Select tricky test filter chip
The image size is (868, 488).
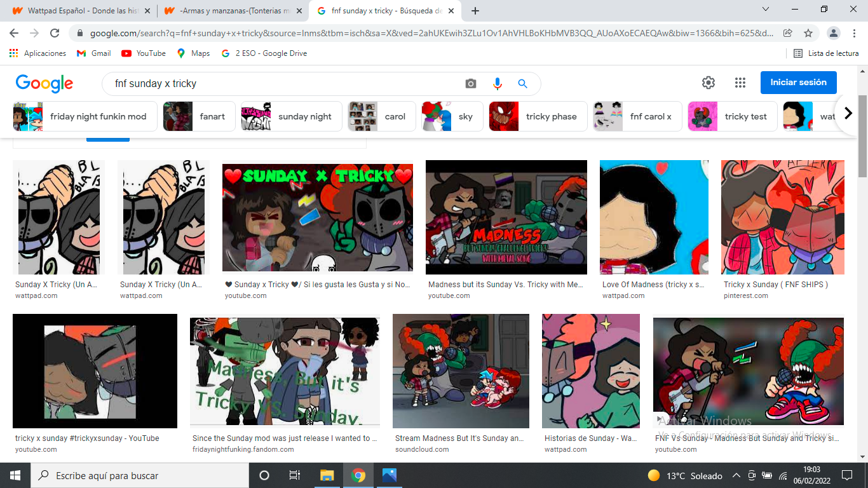pyautogui.click(x=733, y=116)
